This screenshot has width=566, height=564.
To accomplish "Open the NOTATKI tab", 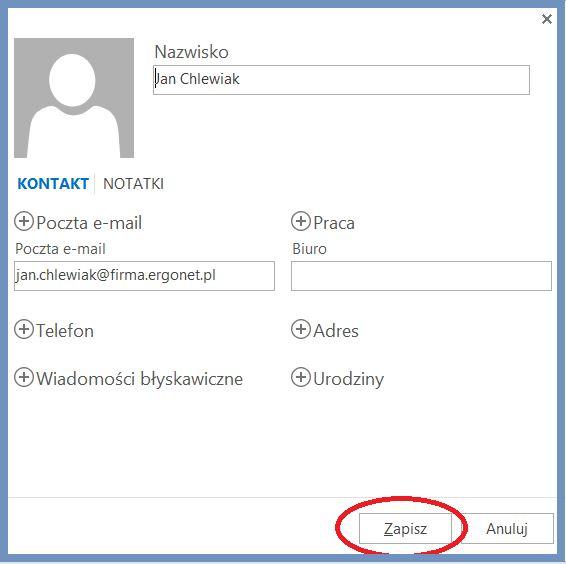I will click(134, 184).
